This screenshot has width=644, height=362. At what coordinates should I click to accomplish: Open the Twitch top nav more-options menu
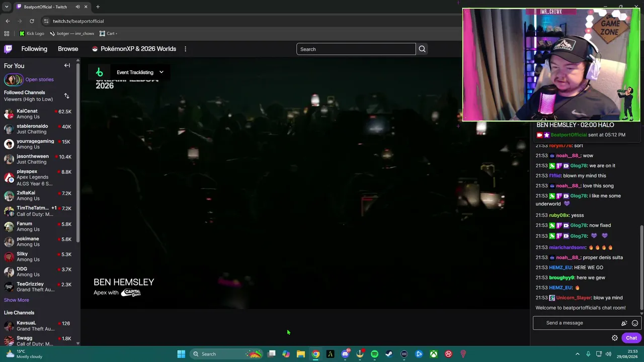(185, 49)
